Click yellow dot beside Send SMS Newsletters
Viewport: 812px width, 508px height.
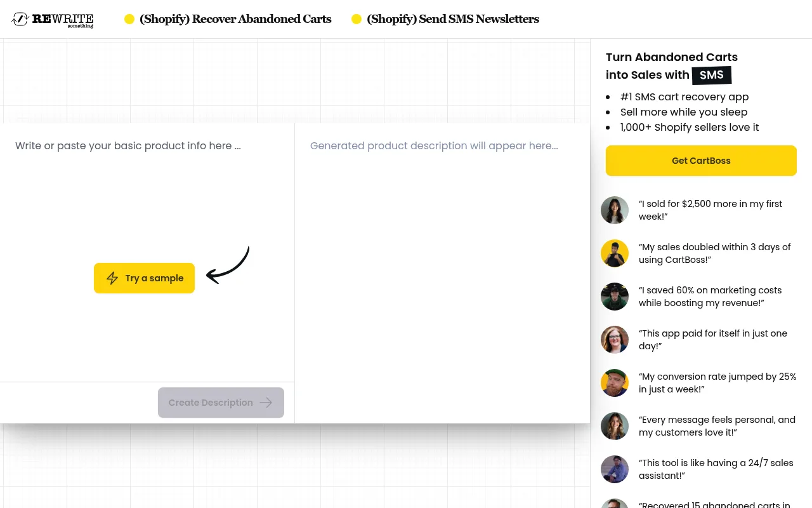click(357, 19)
